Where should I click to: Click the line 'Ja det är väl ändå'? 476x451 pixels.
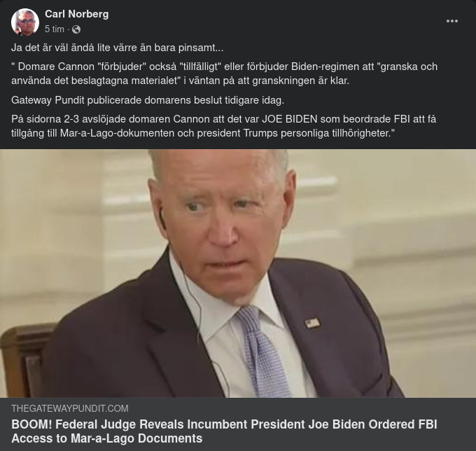pos(117,48)
